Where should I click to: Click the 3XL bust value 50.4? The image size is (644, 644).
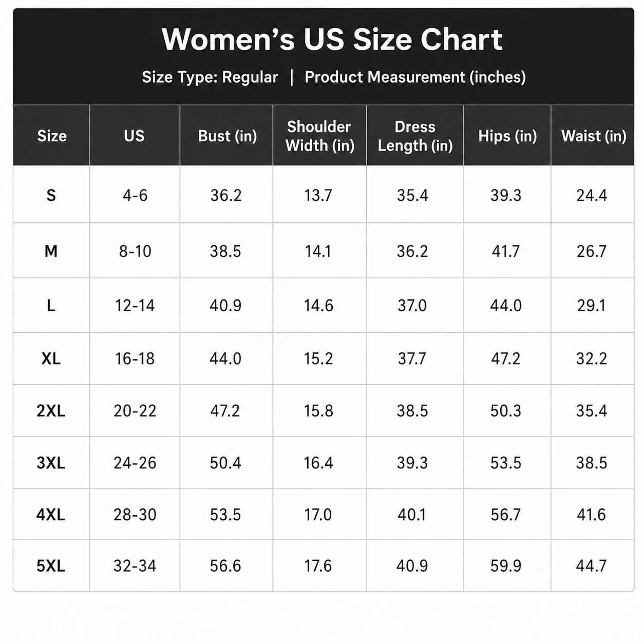coord(225,463)
